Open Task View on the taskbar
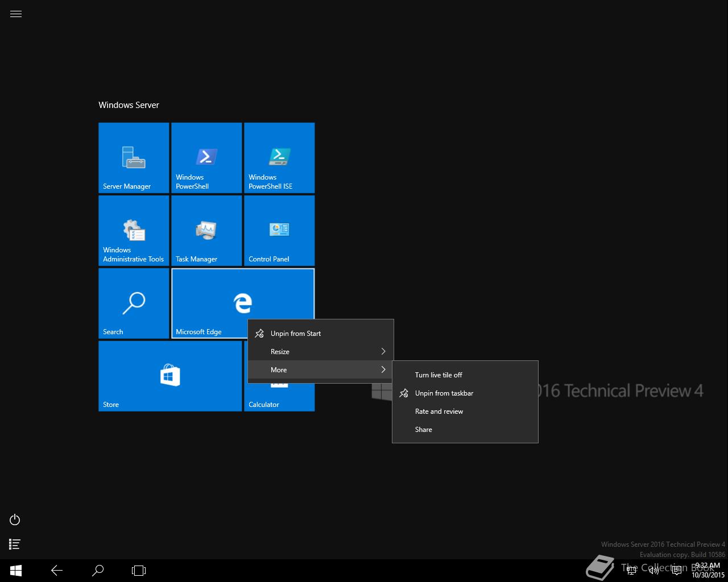Image resolution: width=728 pixels, height=582 pixels. 139,571
